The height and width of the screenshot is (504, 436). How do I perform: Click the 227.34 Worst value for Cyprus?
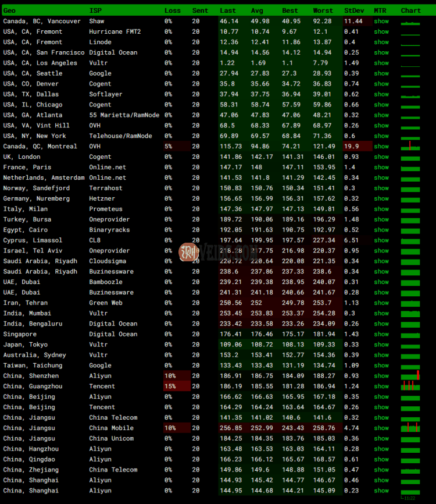(324, 240)
